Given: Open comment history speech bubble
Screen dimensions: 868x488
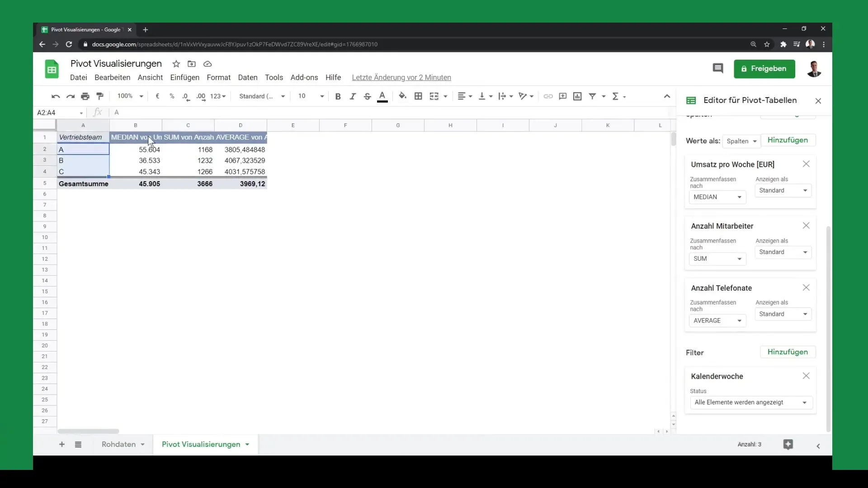Looking at the screenshot, I should 717,68.
